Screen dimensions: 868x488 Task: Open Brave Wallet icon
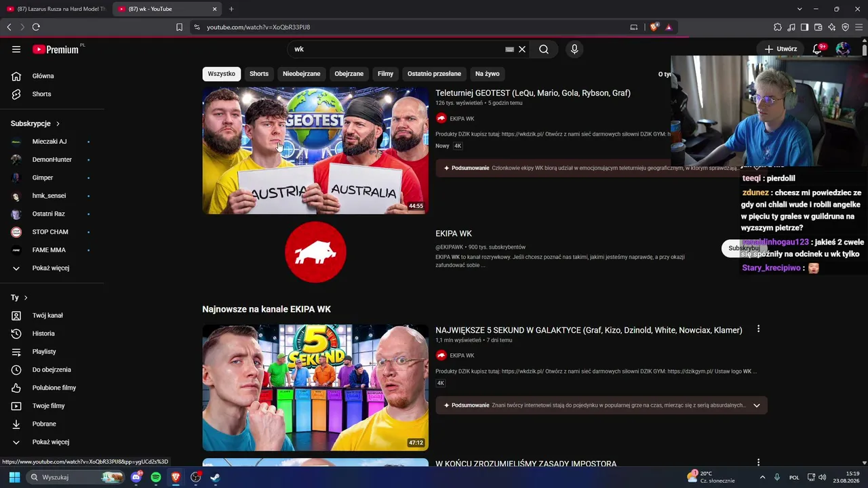tap(818, 27)
